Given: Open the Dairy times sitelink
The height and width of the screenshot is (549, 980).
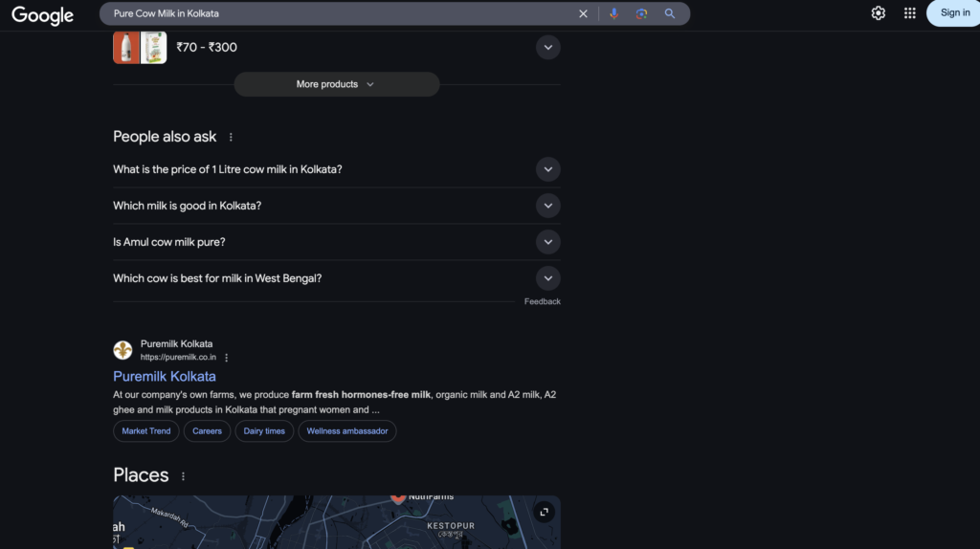Looking at the screenshot, I should click(x=264, y=431).
